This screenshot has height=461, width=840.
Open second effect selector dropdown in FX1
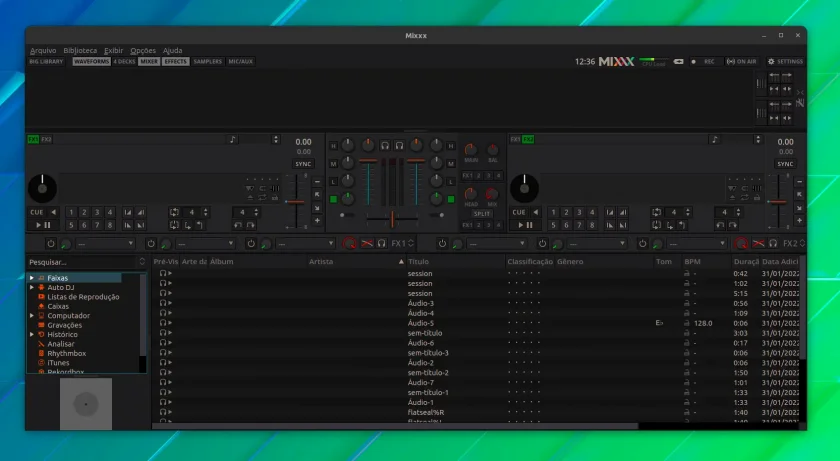[205, 244]
